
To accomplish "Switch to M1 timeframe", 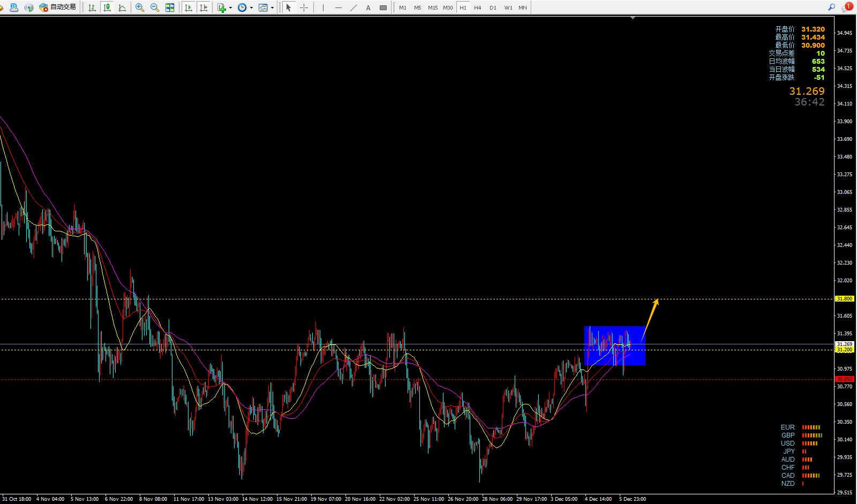I will (x=403, y=7).
